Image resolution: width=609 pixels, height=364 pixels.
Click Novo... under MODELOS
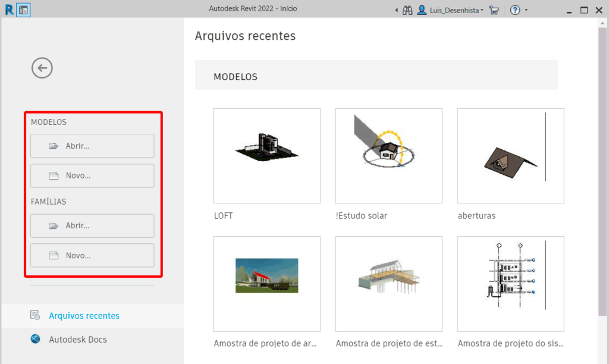92,175
